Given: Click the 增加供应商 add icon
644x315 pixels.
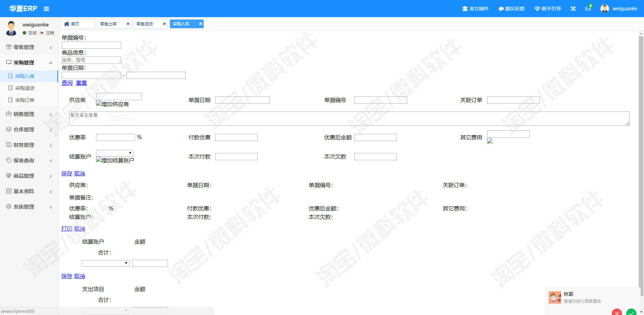Looking at the screenshot, I should (112, 104).
